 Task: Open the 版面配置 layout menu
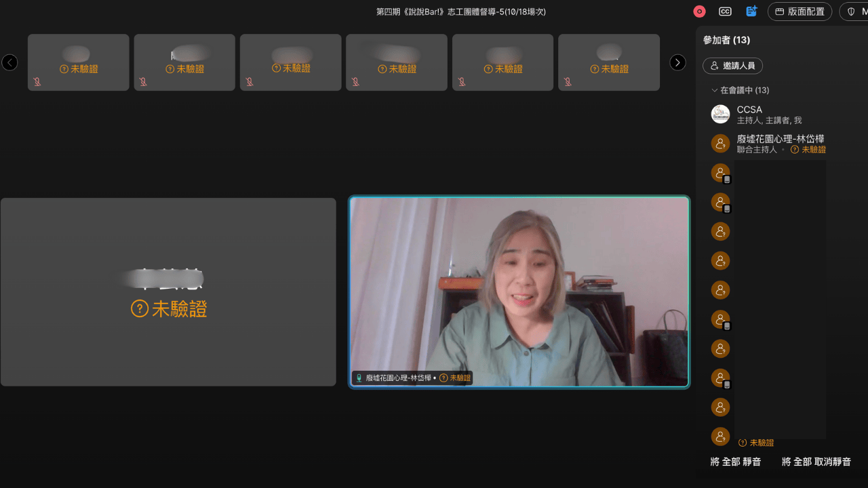pos(800,12)
